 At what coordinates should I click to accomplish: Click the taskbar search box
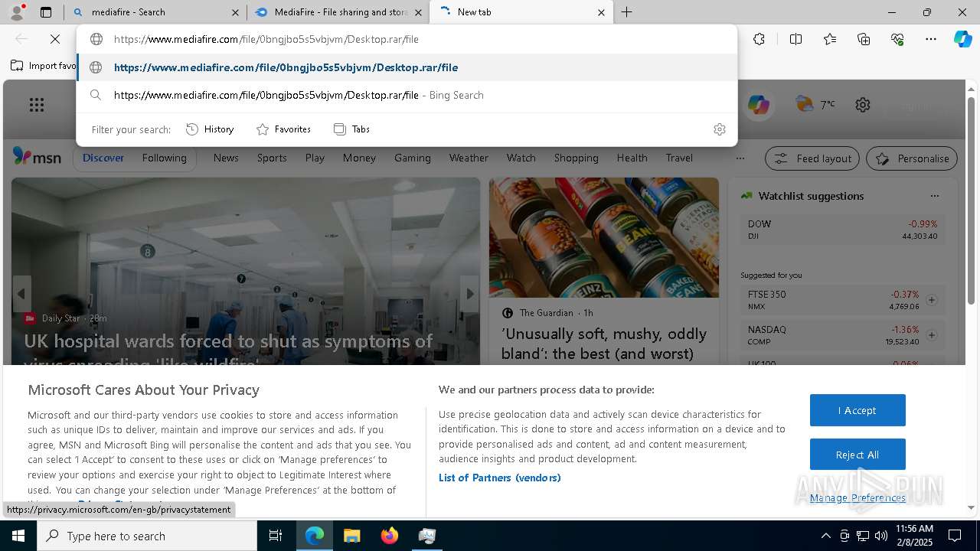coord(147,536)
